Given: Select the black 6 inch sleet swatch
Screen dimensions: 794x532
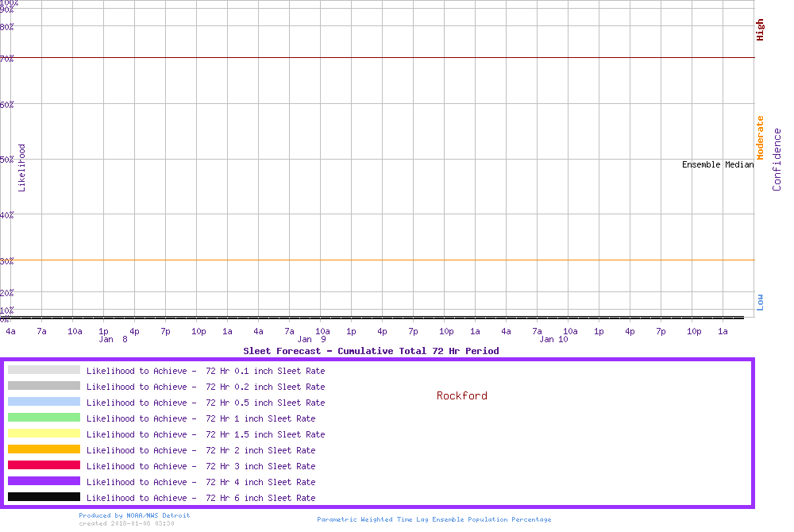Looking at the screenshot, I should [x=44, y=497].
